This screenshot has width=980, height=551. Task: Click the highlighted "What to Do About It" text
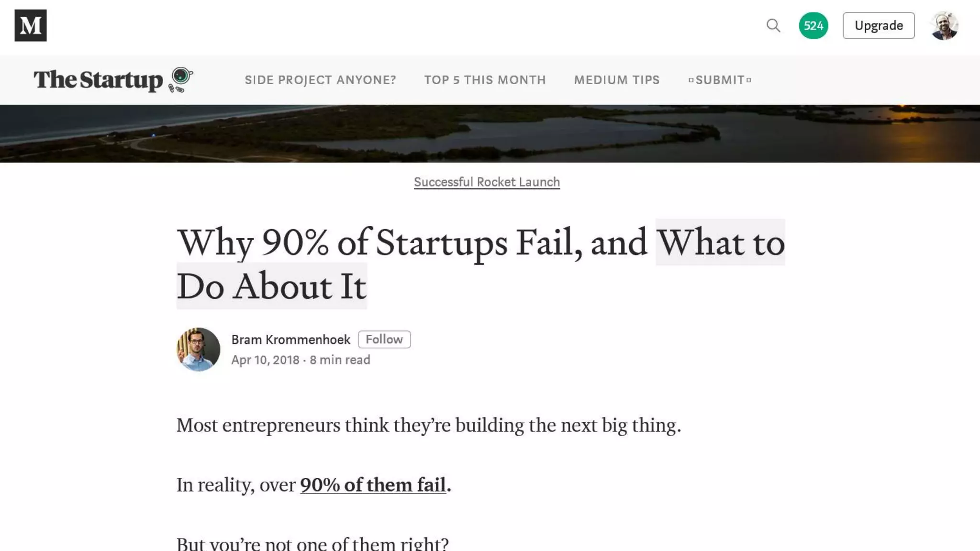[720, 242]
